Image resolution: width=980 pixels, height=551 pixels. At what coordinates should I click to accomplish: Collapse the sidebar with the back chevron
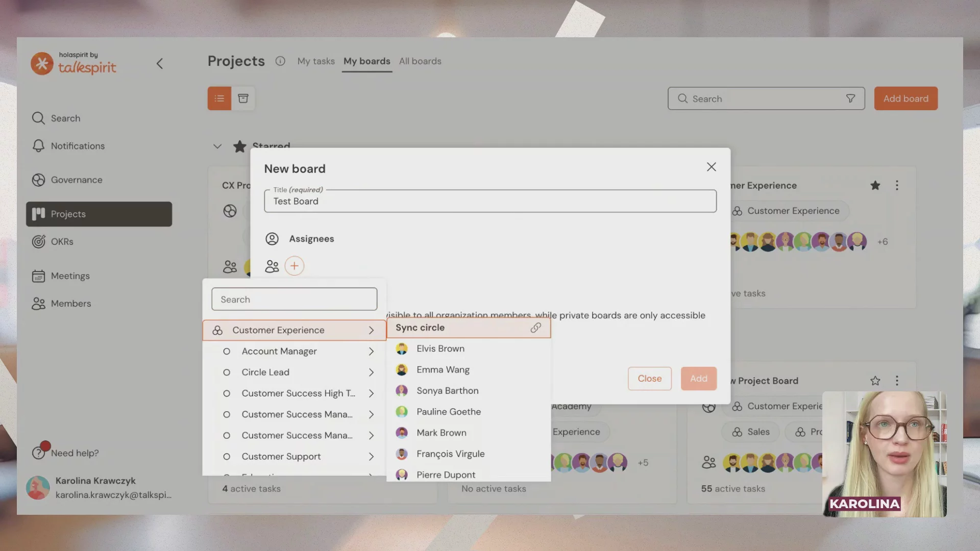[x=160, y=63]
